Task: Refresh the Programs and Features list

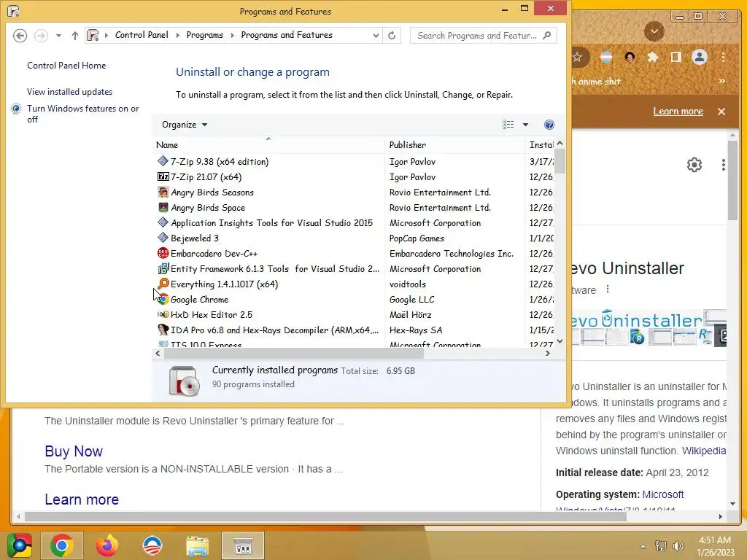Action: (x=392, y=36)
